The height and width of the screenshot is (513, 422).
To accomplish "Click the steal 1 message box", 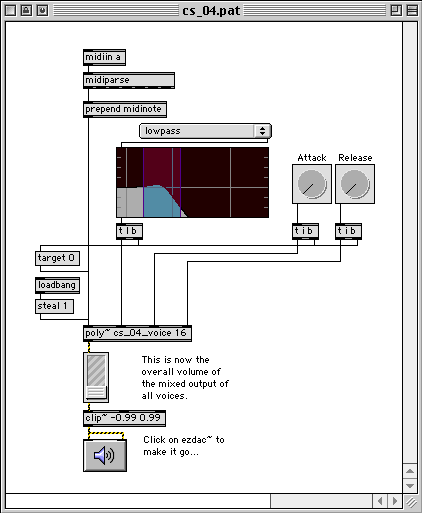I will click(x=54, y=306).
